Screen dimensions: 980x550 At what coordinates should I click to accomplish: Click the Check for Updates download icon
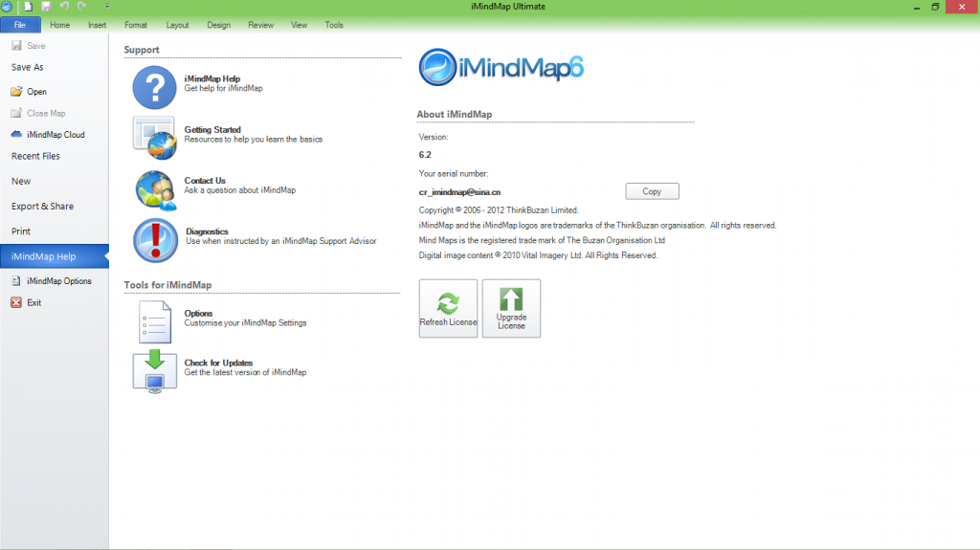154,371
